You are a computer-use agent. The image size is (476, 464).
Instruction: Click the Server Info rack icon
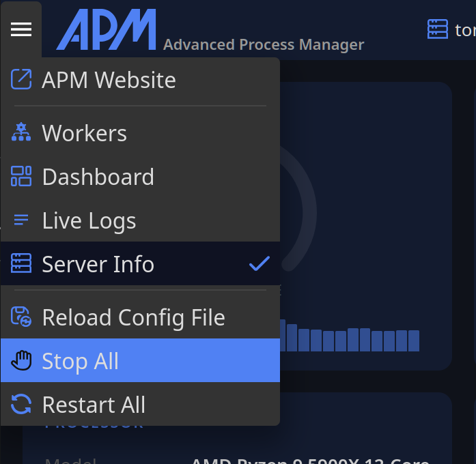[21, 264]
